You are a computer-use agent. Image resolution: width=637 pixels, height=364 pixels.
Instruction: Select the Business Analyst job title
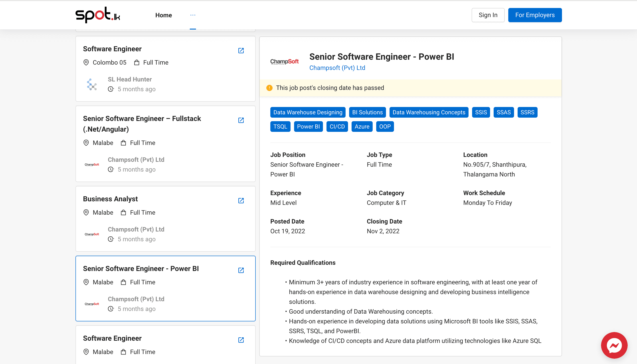coord(110,199)
